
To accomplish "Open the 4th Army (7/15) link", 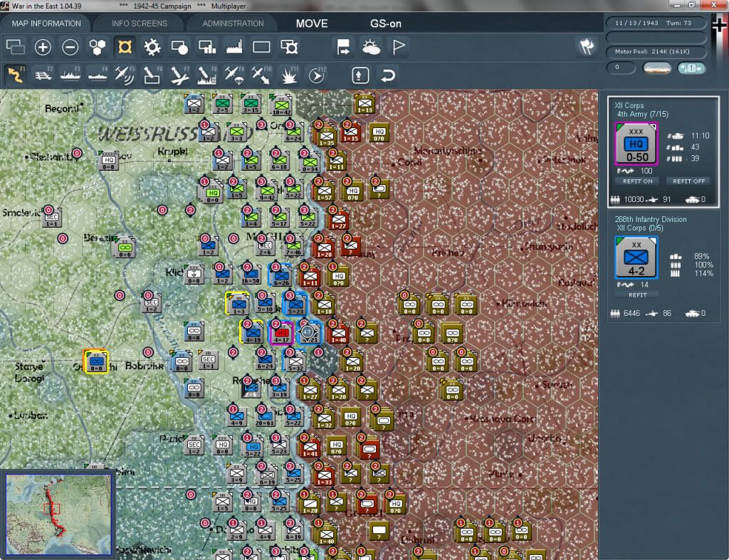I will coord(642,115).
